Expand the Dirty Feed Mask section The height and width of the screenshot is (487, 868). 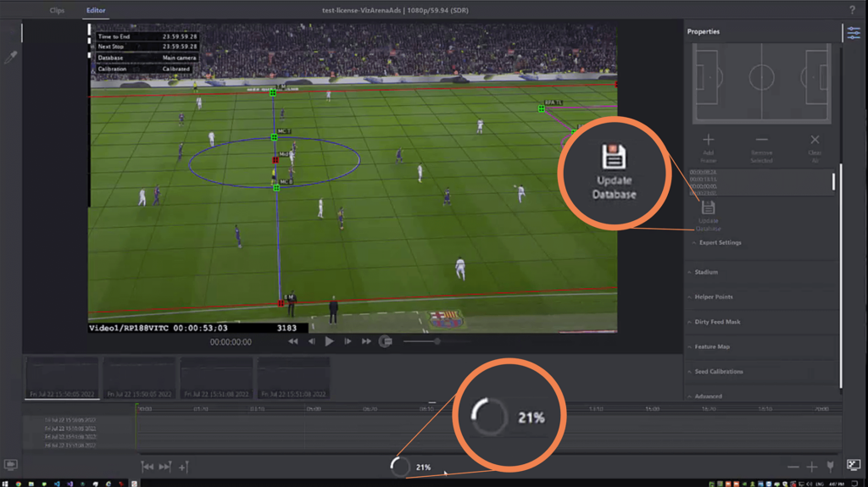(x=717, y=322)
